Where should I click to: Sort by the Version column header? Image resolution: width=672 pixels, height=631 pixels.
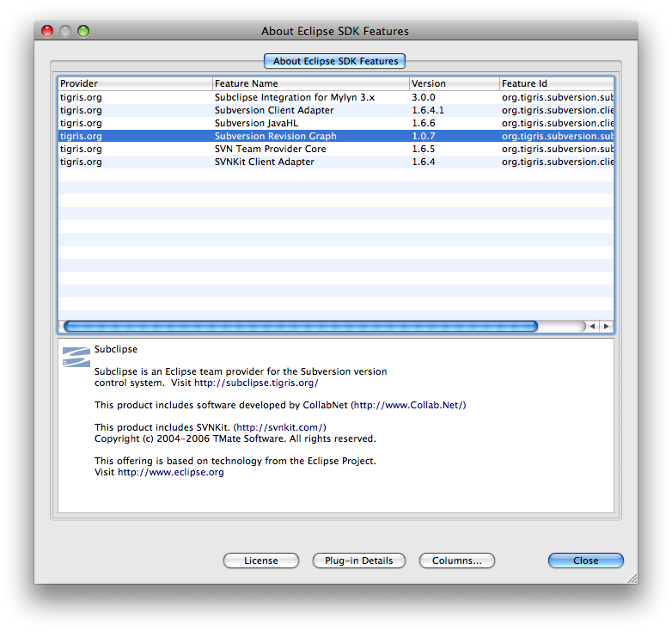click(x=455, y=83)
